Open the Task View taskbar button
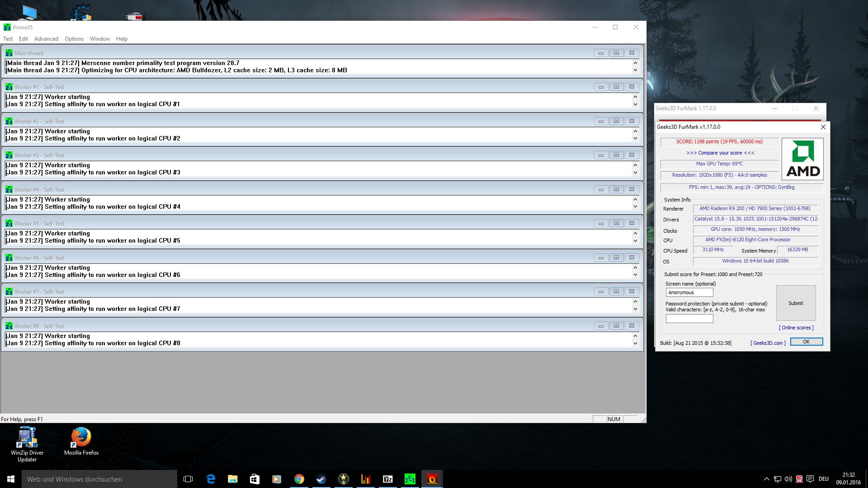The width and height of the screenshot is (868, 488). (x=188, y=479)
